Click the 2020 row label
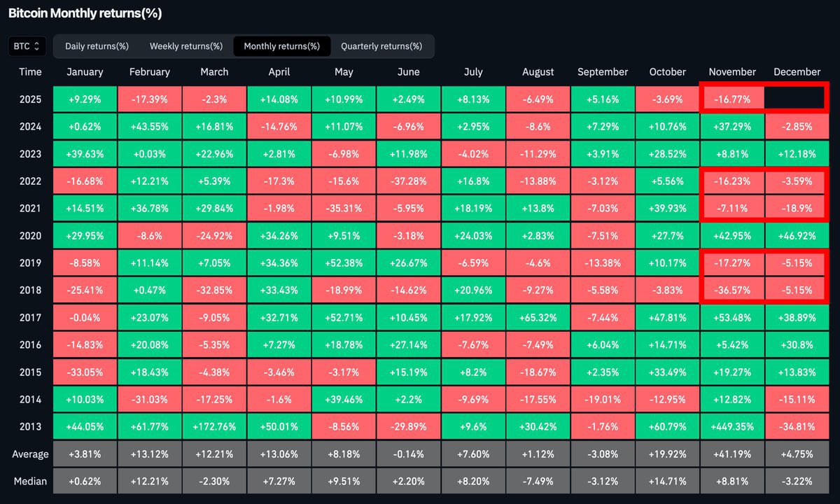Image resolution: width=840 pixels, height=504 pixels. (x=31, y=236)
